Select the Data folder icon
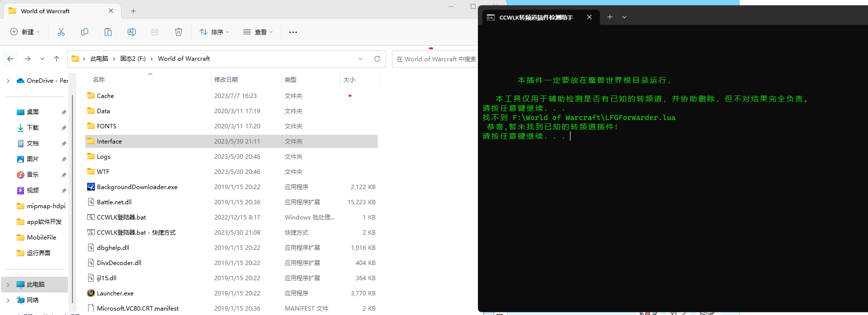 tap(91, 111)
